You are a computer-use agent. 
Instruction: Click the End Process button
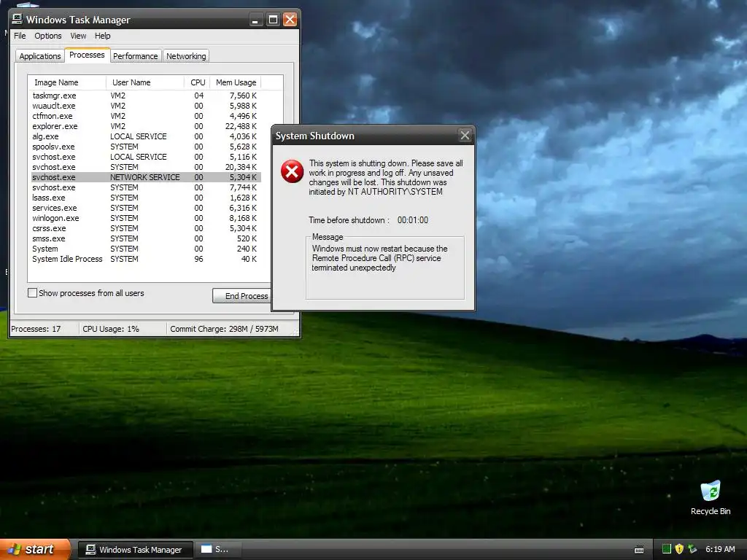click(x=242, y=296)
